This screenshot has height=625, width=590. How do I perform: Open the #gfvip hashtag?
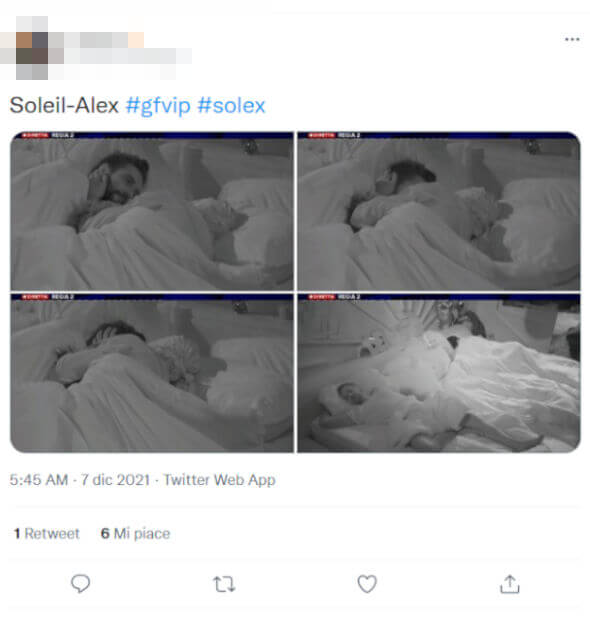[158, 106]
